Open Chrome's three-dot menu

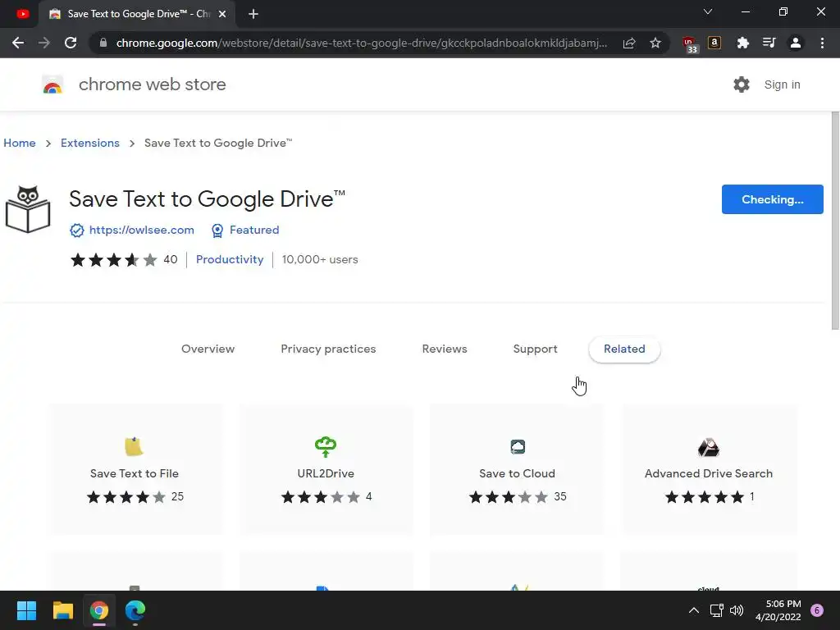(x=822, y=43)
